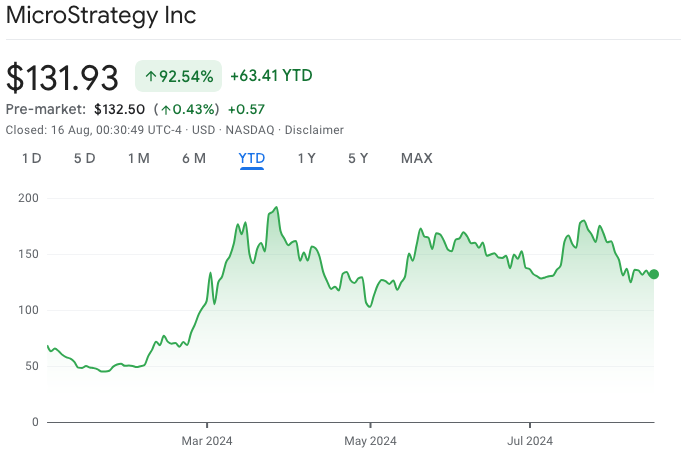Select the 5D time range tab
Viewport: 681px width, 459px height.
coord(84,158)
